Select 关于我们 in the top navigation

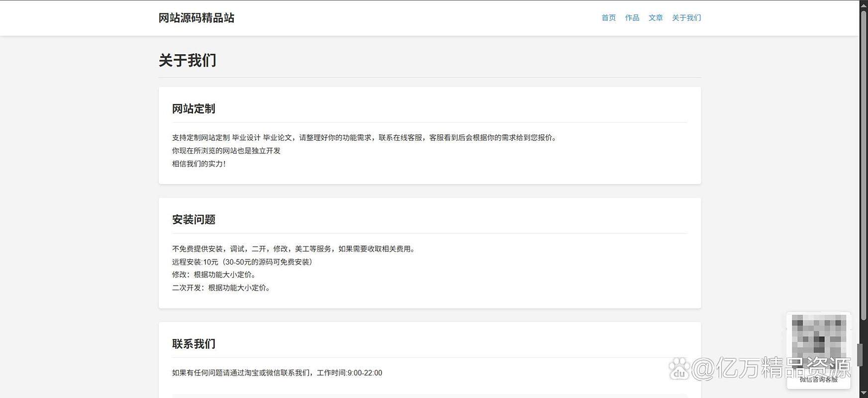(x=686, y=18)
